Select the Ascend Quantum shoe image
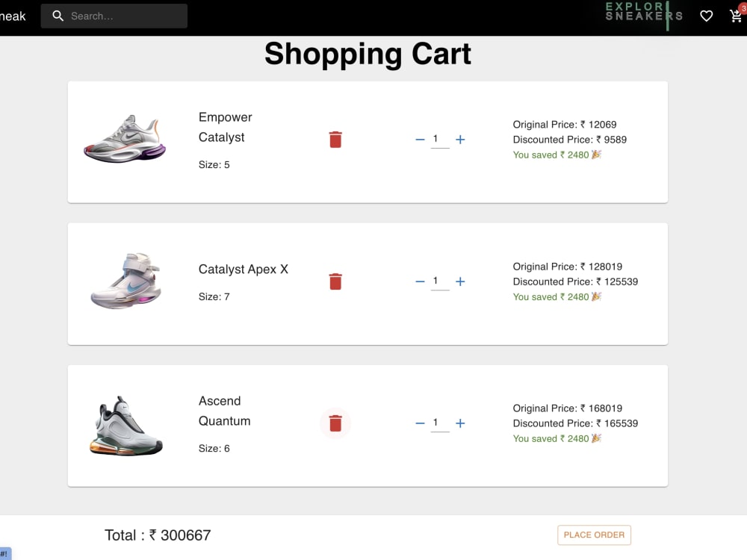The height and width of the screenshot is (560, 747). click(126, 426)
